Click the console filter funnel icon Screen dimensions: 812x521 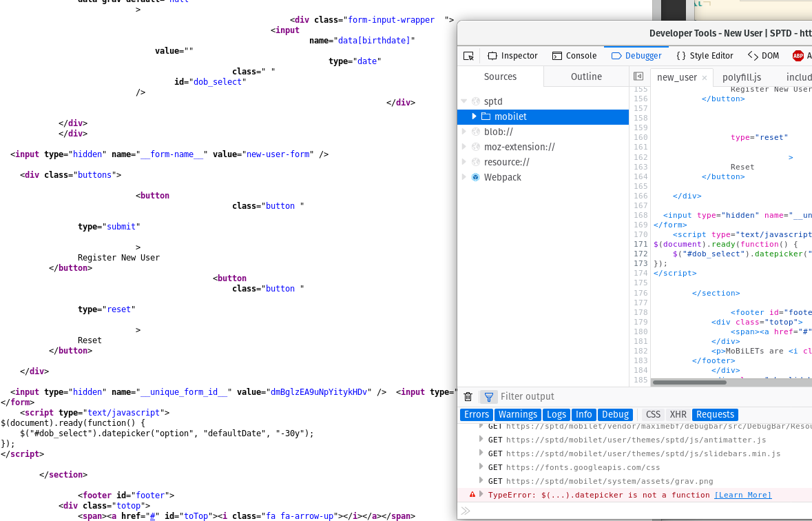point(488,397)
